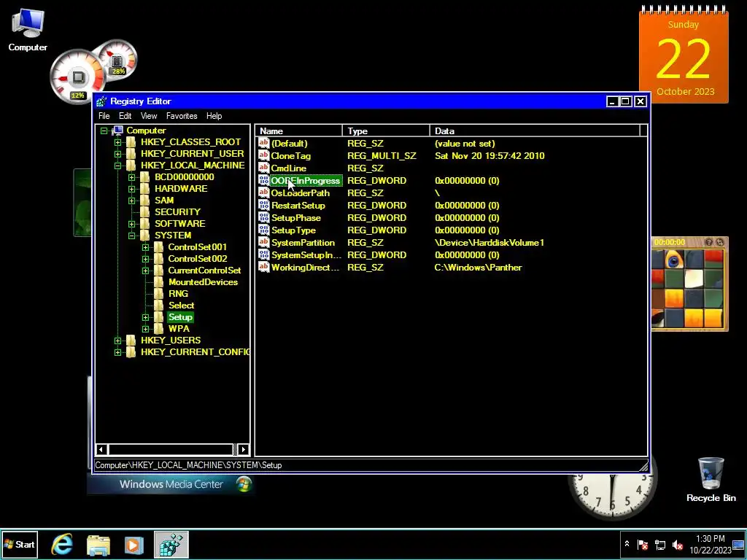Open the Help menu
747x560 pixels.
[214, 116]
